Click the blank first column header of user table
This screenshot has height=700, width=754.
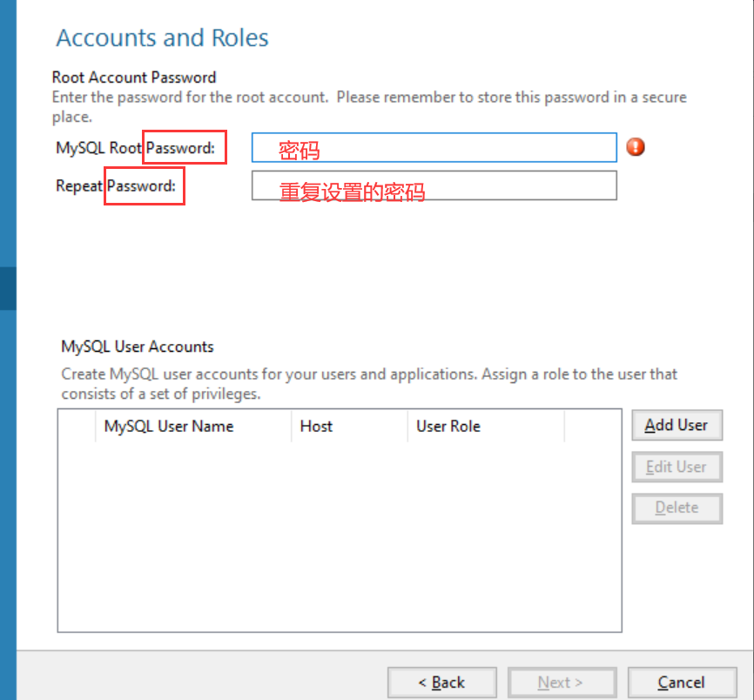pyautogui.click(x=77, y=426)
